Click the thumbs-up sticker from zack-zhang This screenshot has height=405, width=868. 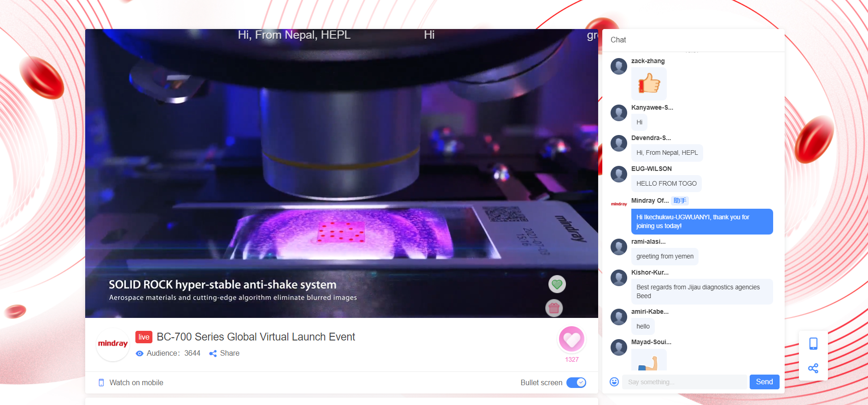click(649, 84)
